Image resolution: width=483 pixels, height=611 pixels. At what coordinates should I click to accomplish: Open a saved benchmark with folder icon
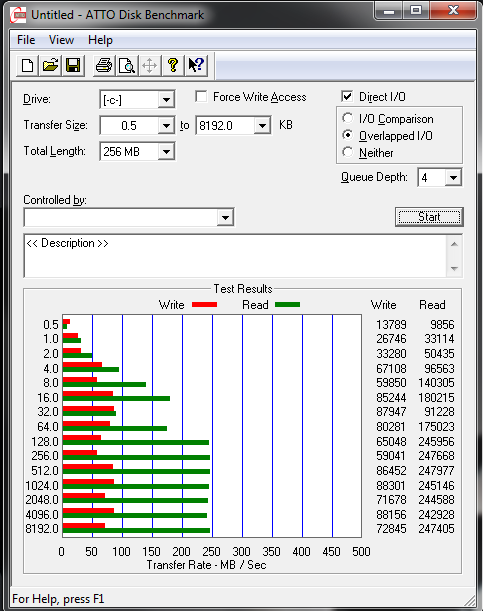tap(50, 65)
